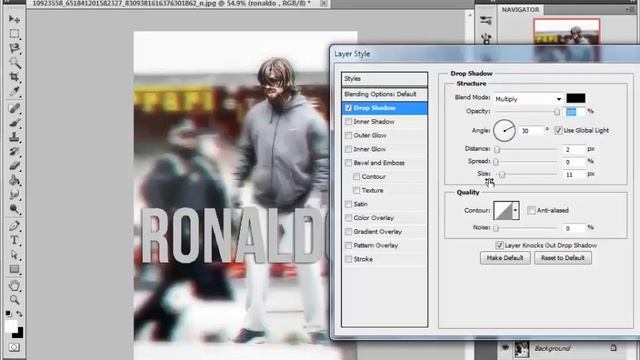Click the Reset to Default button
This screenshot has height=360, width=640.
(563, 258)
